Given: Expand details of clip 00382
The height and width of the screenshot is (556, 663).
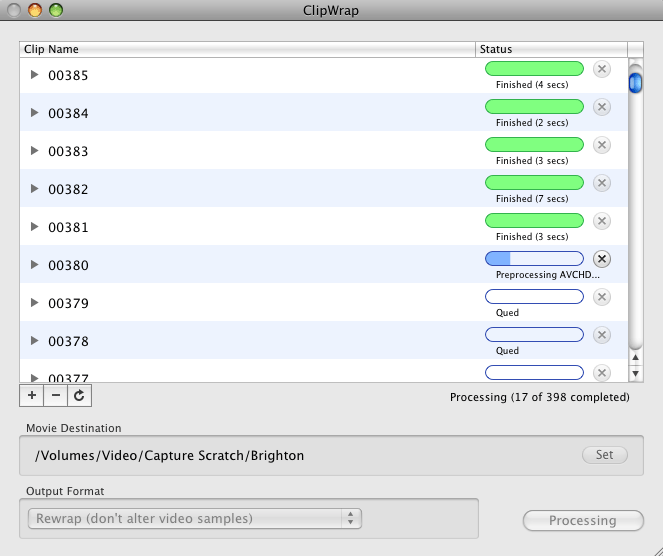Looking at the screenshot, I should 34,189.
